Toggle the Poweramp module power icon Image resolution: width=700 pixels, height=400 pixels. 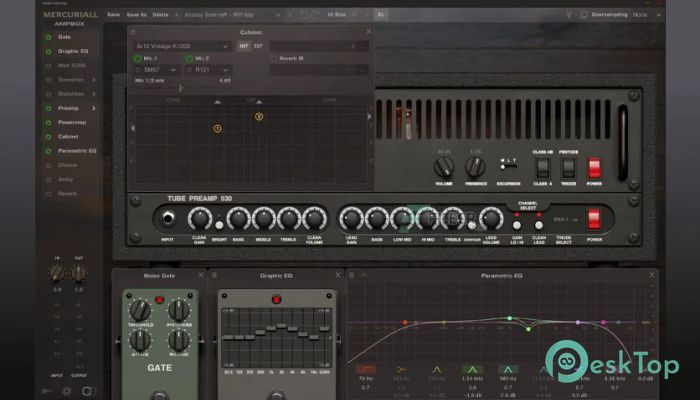coord(48,123)
